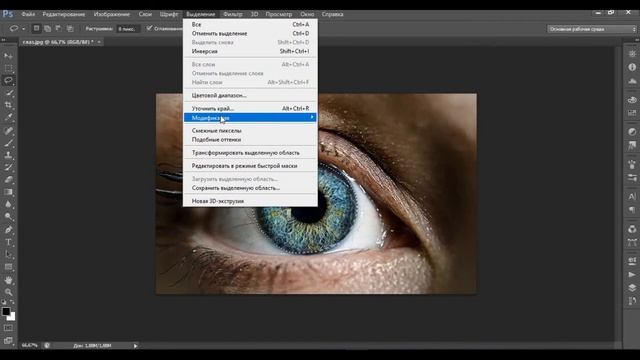Swap foreground and background colors
Screen dimensions: 640x360
click(13, 302)
